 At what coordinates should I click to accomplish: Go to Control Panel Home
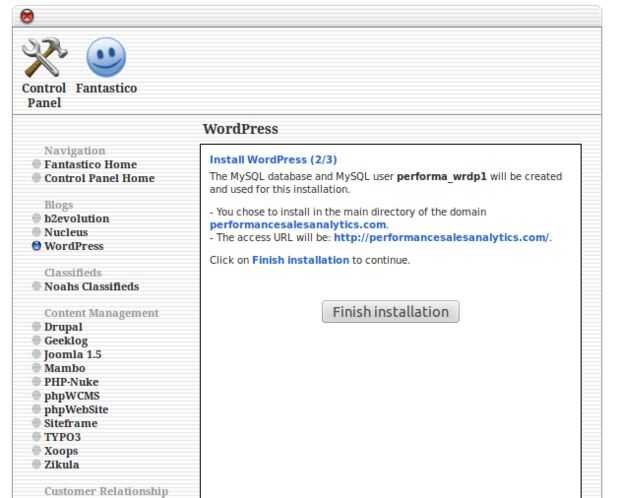99,178
